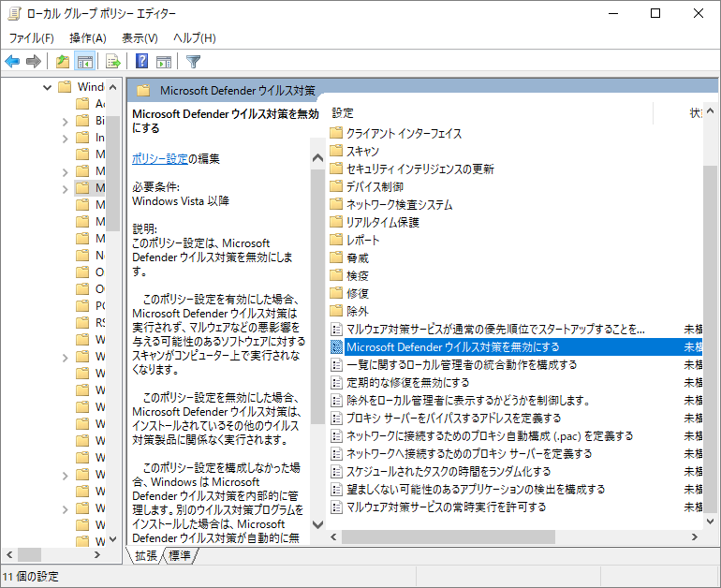The width and height of the screenshot is (721, 588).
Task: Go up one level with folder icon
Action: 63,61
